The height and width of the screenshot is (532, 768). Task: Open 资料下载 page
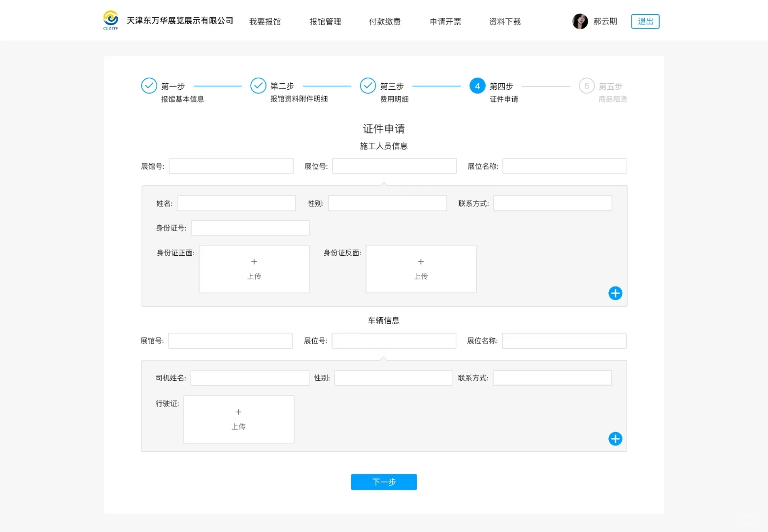coord(504,22)
